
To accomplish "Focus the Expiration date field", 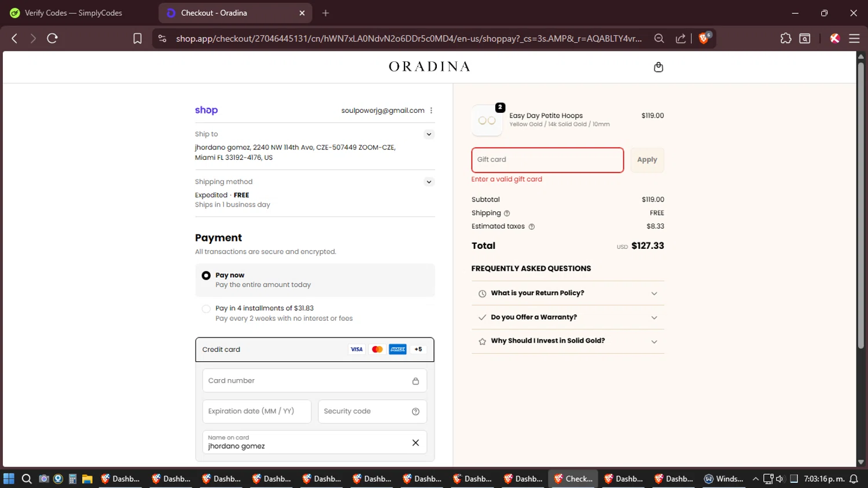I will pos(257,412).
